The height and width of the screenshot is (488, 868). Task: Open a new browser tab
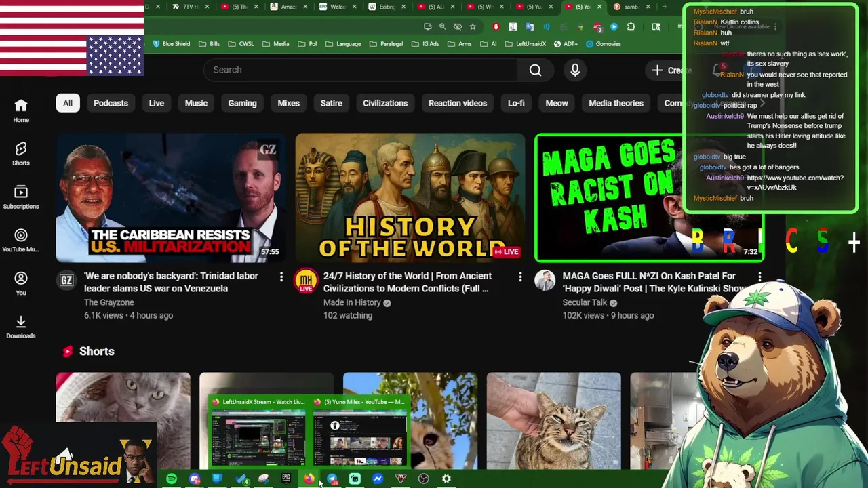tap(665, 7)
